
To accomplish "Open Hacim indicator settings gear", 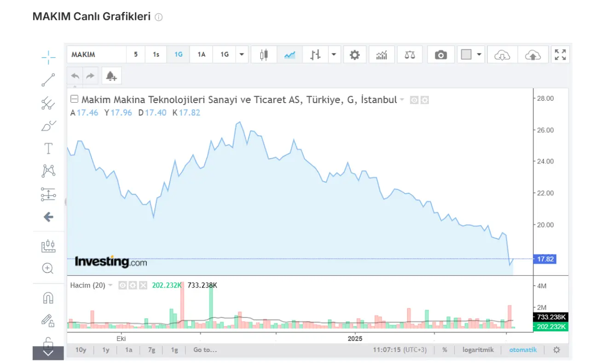I will click(133, 285).
